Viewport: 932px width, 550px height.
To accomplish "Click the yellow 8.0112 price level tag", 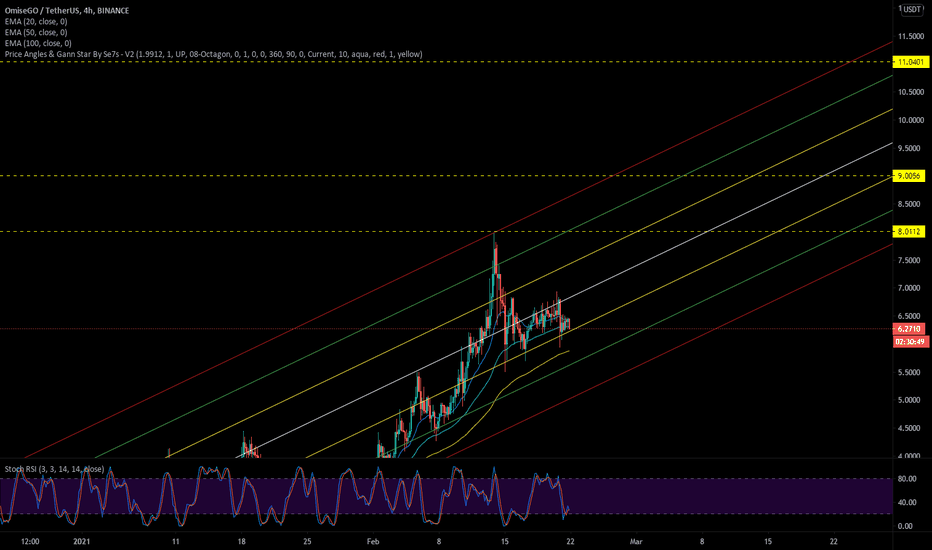I will click(x=909, y=232).
